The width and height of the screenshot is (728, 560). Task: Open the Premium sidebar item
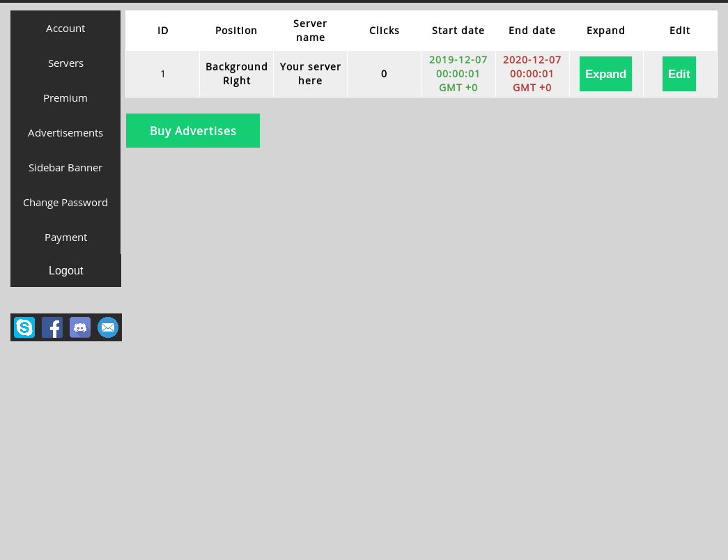(65, 98)
